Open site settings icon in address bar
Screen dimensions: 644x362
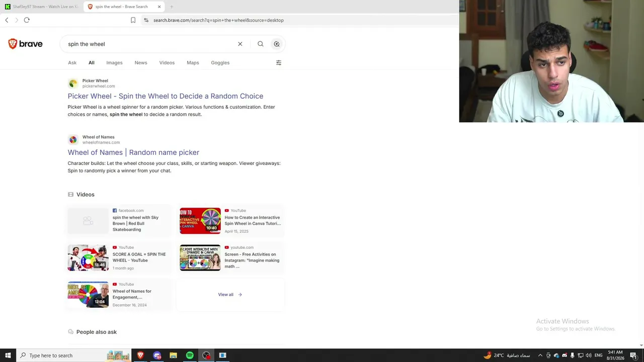pyautogui.click(x=146, y=20)
